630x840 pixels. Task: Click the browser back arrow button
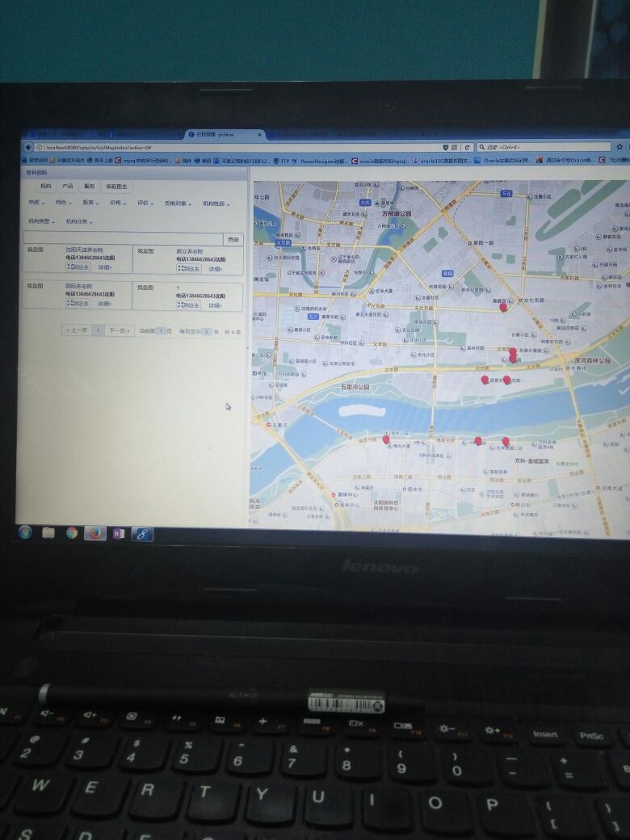29,147
